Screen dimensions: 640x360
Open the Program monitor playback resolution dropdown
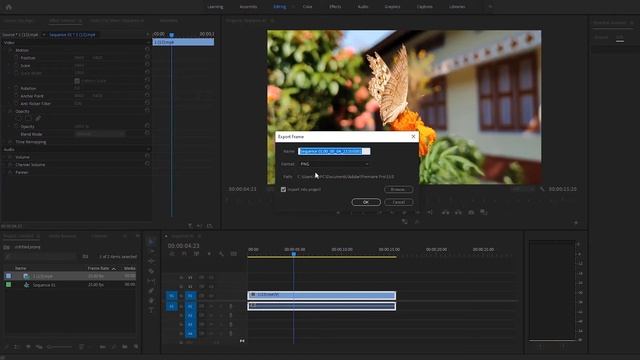(x=522, y=189)
